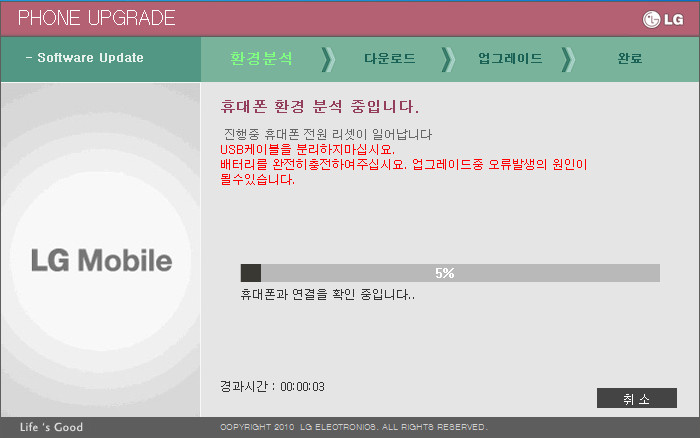700x438 pixels.
Task: Select the 환경분석 step tab
Action: tap(262, 59)
